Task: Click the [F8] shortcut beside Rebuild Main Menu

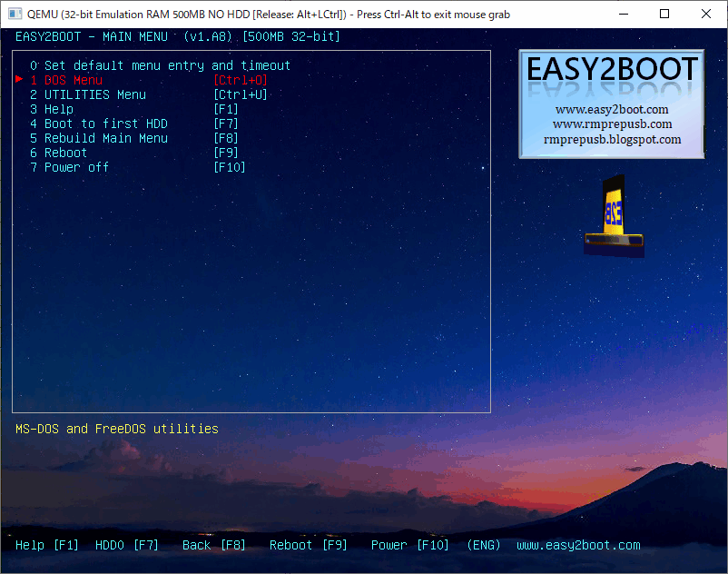Action: point(226,138)
